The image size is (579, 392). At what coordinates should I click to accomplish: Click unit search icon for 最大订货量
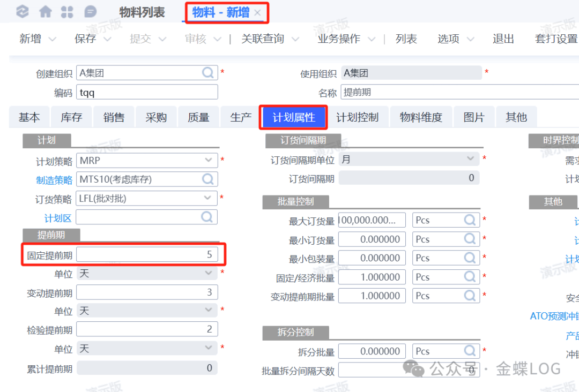click(x=470, y=220)
